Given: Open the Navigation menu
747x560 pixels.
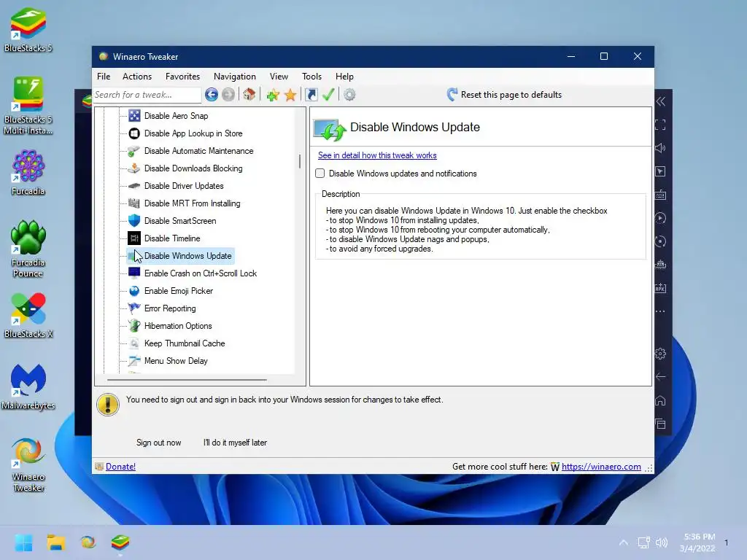Looking at the screenshot, I should point(234,76).
